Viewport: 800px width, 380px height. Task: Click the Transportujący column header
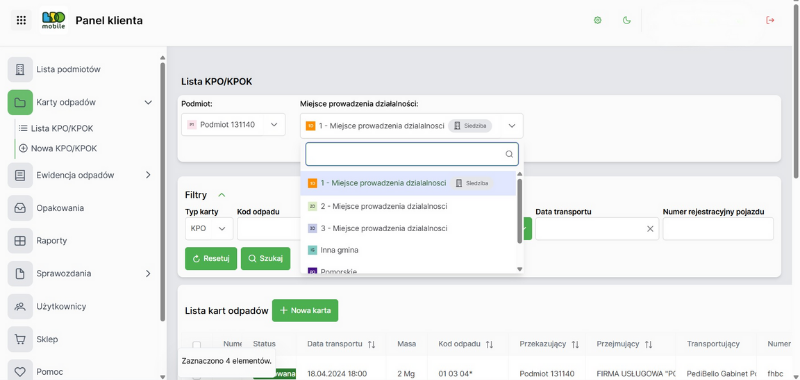point(713,344)
